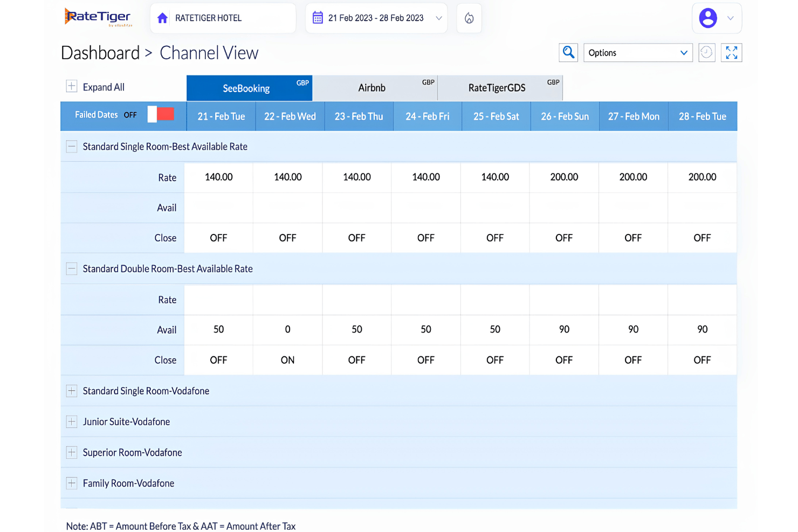This screenshot has height=532, width=798.
Task: Select Single Room rate 200.00 on 28 Feb
Action: [x=702, y=177]
